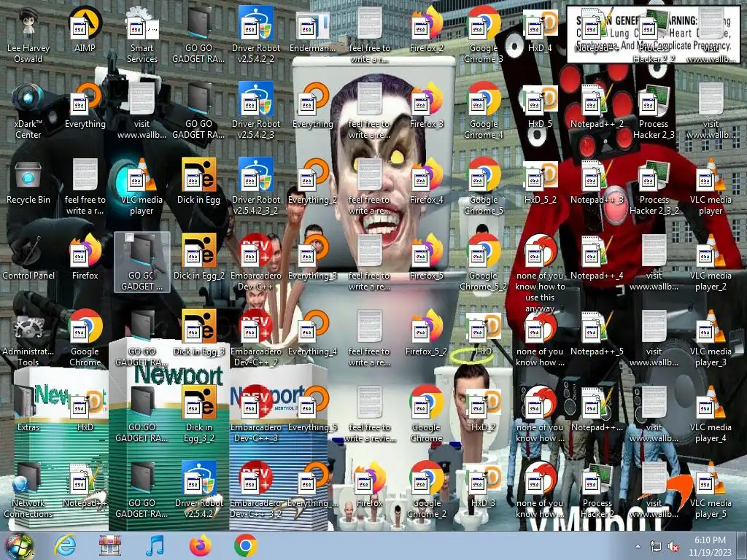Select the Driver Robot v2.5.4.2_3_2 icon
This screenshot has height=560, width=747.
[256, 187]
